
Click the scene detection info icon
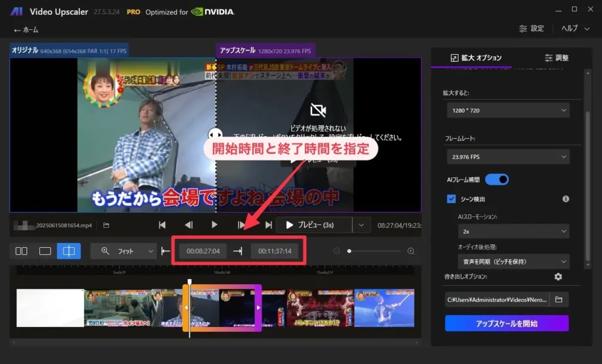pyautogui.click(x=566, y=199)
